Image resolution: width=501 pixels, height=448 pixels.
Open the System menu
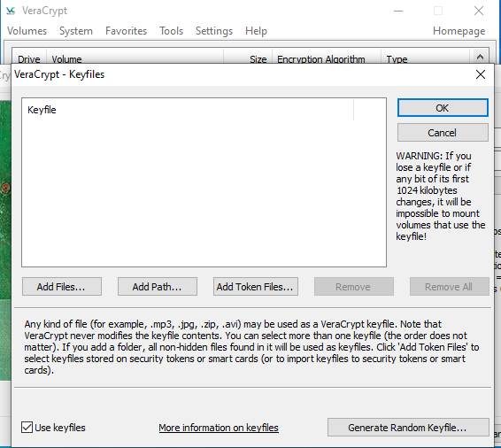click(x=76, y=31)
